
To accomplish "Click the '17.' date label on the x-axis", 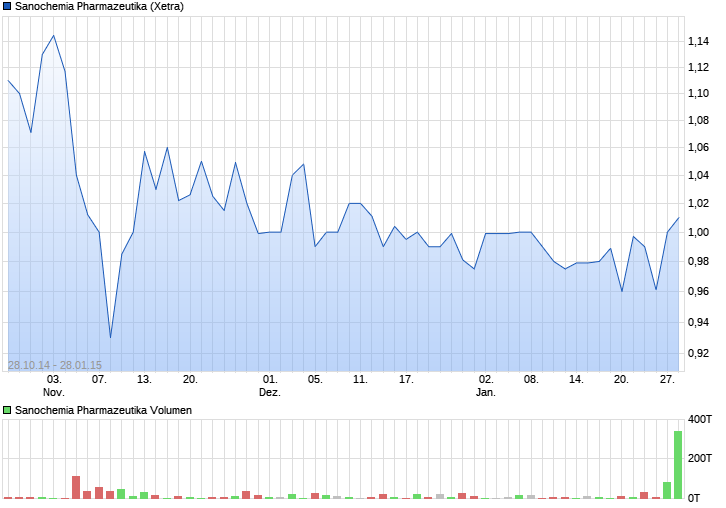I will click(406, 379).
